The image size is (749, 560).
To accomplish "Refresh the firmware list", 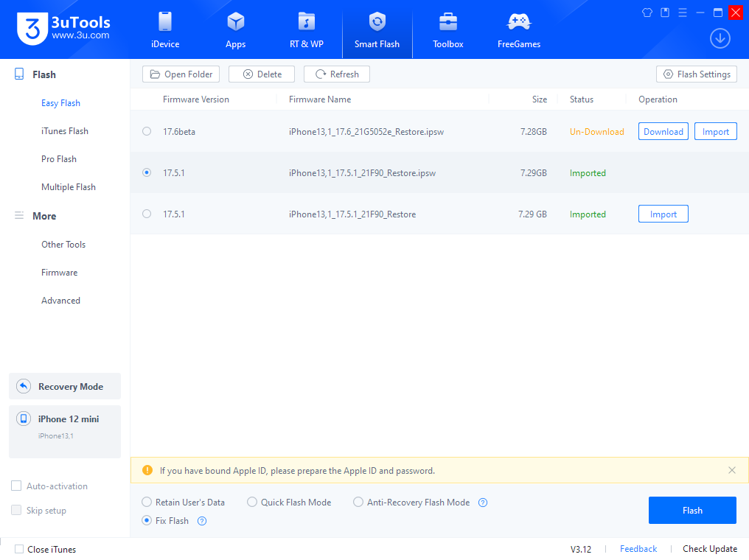I will 337,74.
